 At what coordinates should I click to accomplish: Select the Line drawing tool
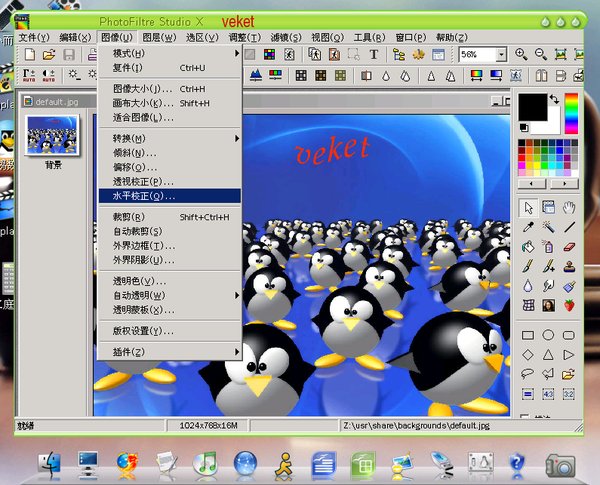point(568,226)
